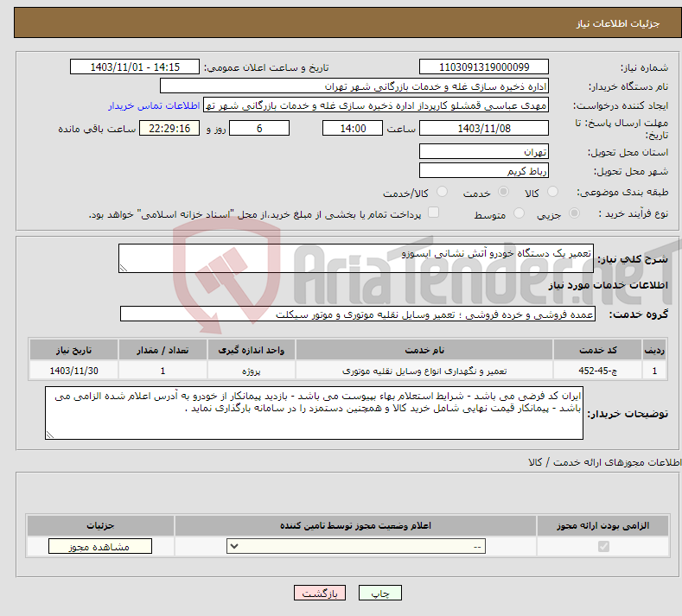Select the کالا radio button
The image size is (682, 616).
pos(552,192)
